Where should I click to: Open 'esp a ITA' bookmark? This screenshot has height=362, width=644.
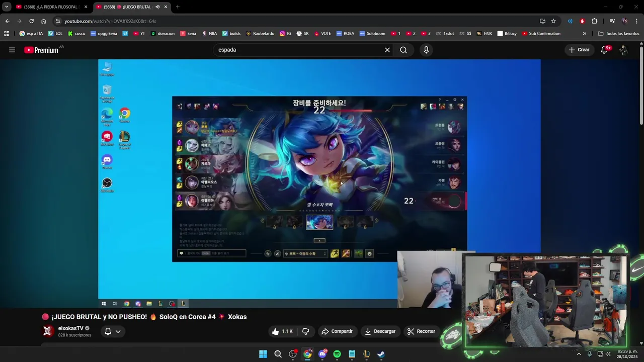click(31, 34)
